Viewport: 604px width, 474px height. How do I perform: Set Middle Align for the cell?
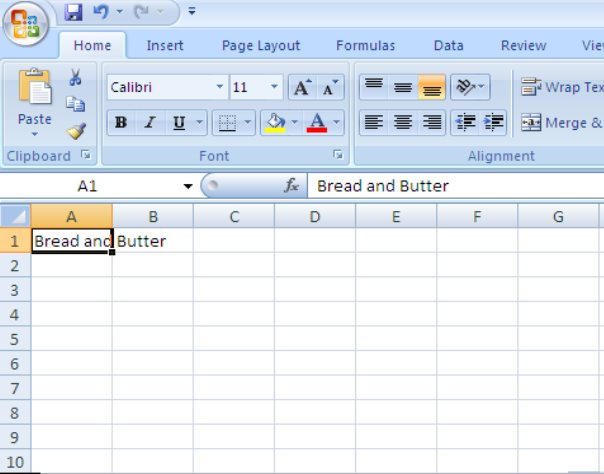click(403, 87)
